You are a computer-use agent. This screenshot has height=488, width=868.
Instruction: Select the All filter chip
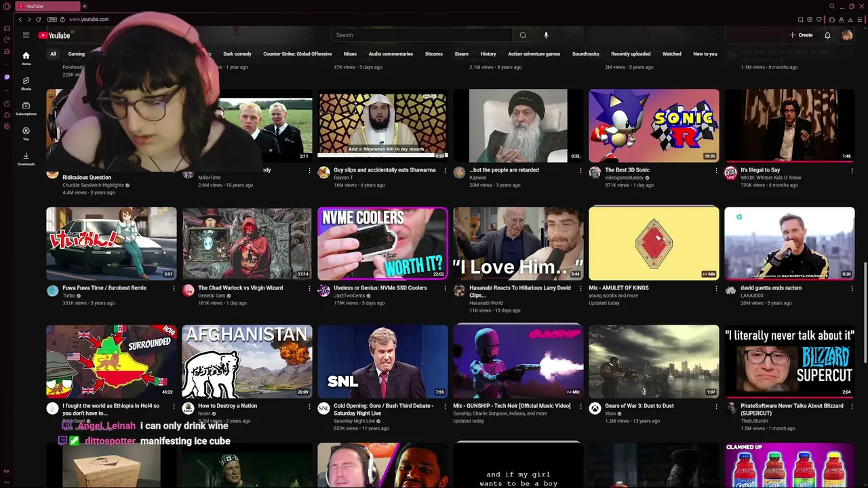53,54
